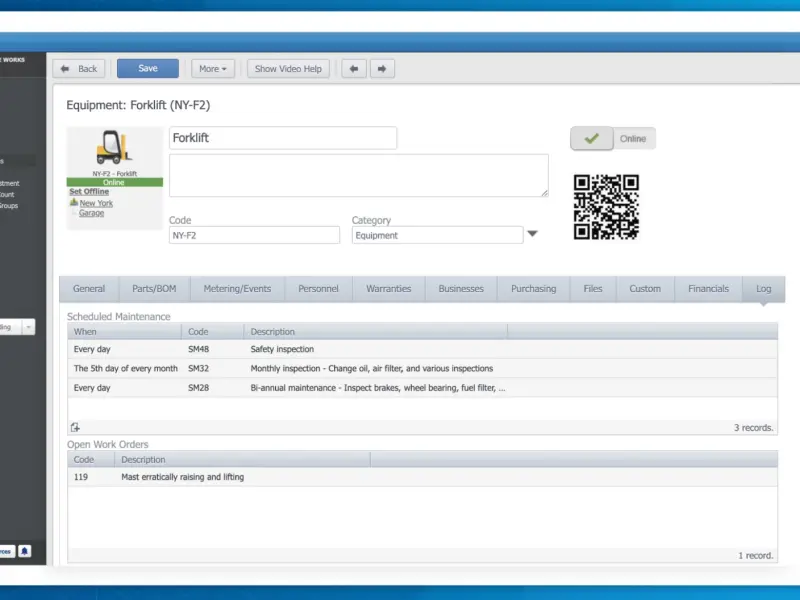Open the New York Garage link

pos(95,208)
